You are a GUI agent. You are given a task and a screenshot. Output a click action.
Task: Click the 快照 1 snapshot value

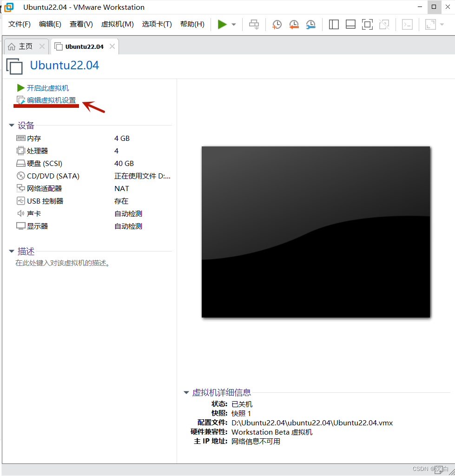[x=241, y=413]
